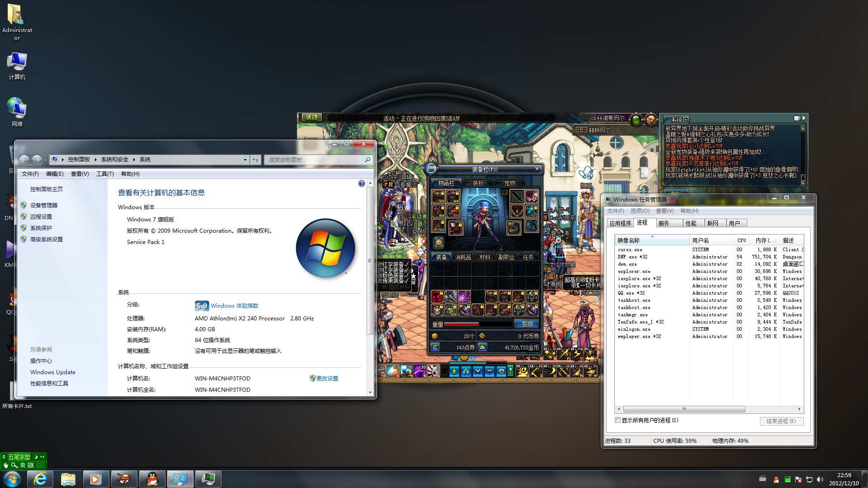Viewport: 868px width, 488px height.
Task: Open the 查看(V) menu in Task Manager
Action: tap(665, 211)
